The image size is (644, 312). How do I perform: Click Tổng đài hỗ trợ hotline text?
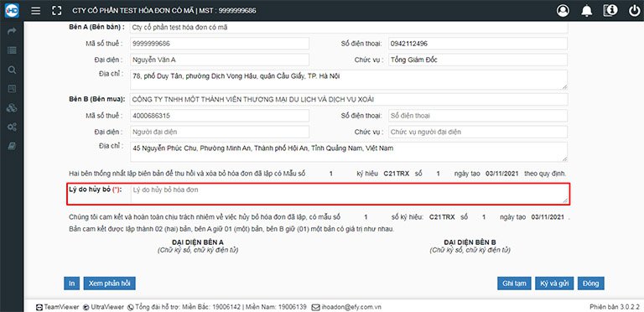pyautogui.click(x=217, y=307)
